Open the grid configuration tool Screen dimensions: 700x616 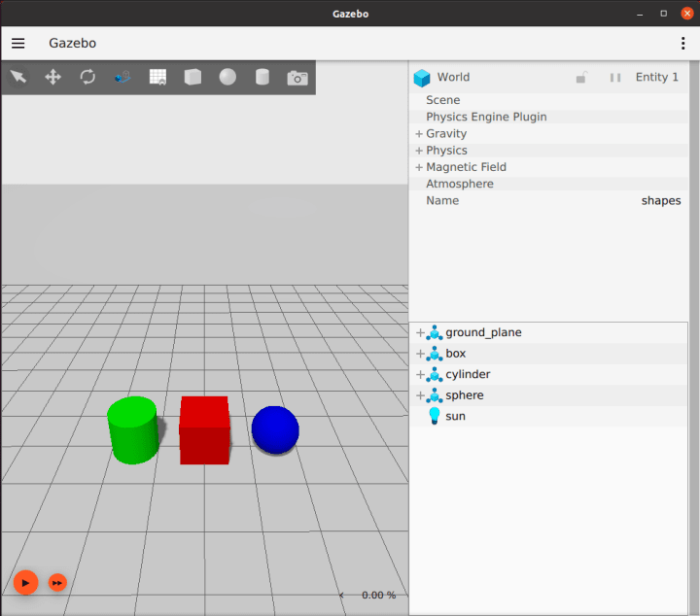click(157, 77)
